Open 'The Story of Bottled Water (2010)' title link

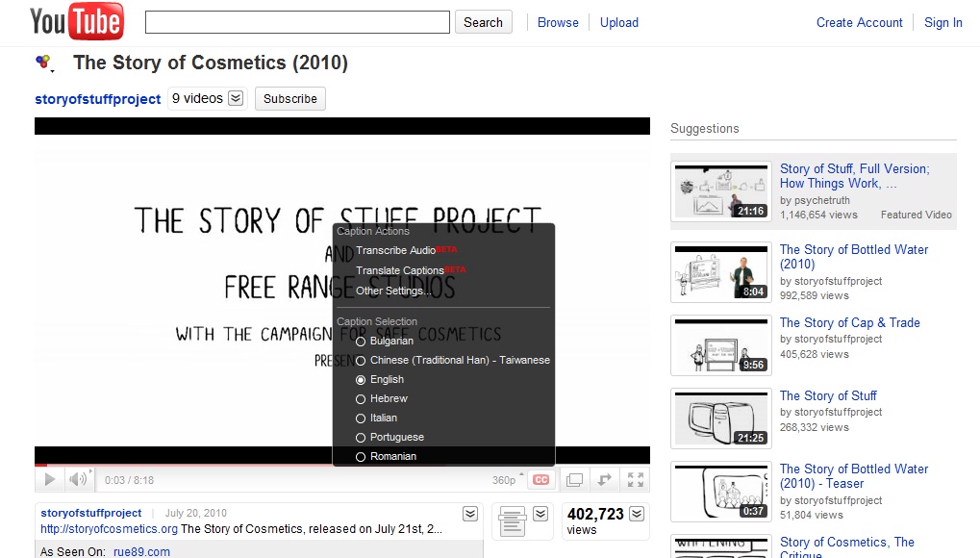click(854, 257)
